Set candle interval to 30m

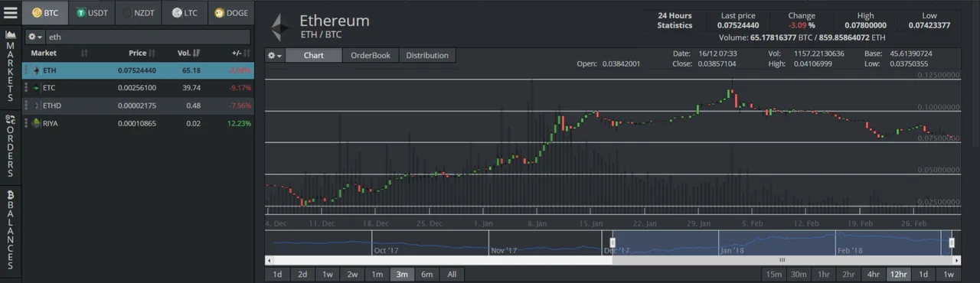[x=799, y=274]
